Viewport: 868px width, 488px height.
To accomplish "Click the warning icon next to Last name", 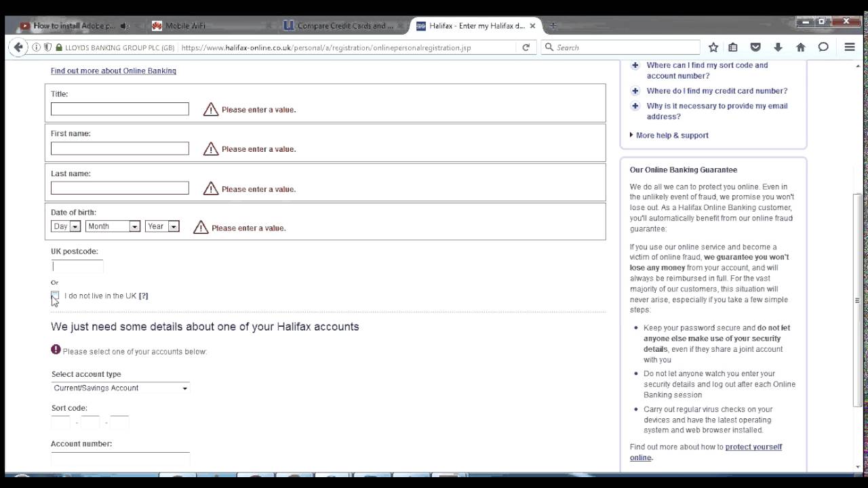I will [211, 188].
